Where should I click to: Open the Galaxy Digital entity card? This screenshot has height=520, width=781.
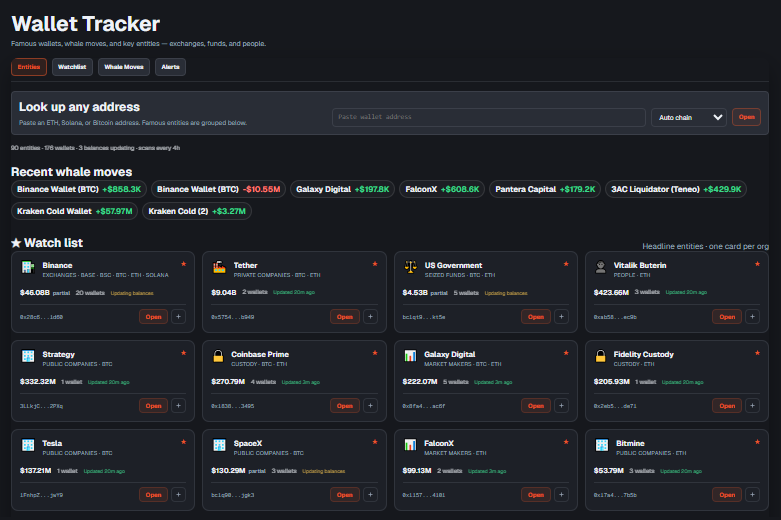[536, 406]
